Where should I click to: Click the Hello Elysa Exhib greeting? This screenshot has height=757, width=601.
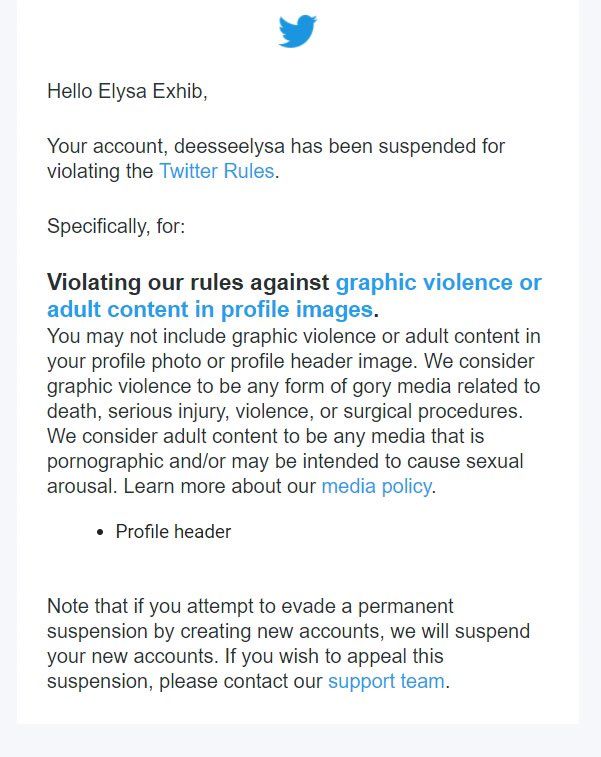coord(127,91)
